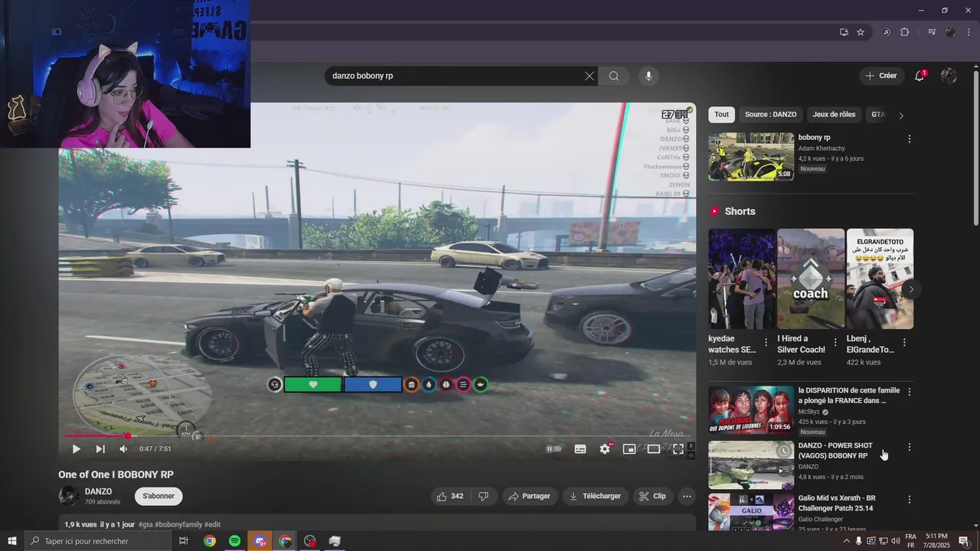Image resolution: width=980 pixels, height=551 pixels.
Task: Open DANZO channel avatar
Action: (x=68, y=496)
